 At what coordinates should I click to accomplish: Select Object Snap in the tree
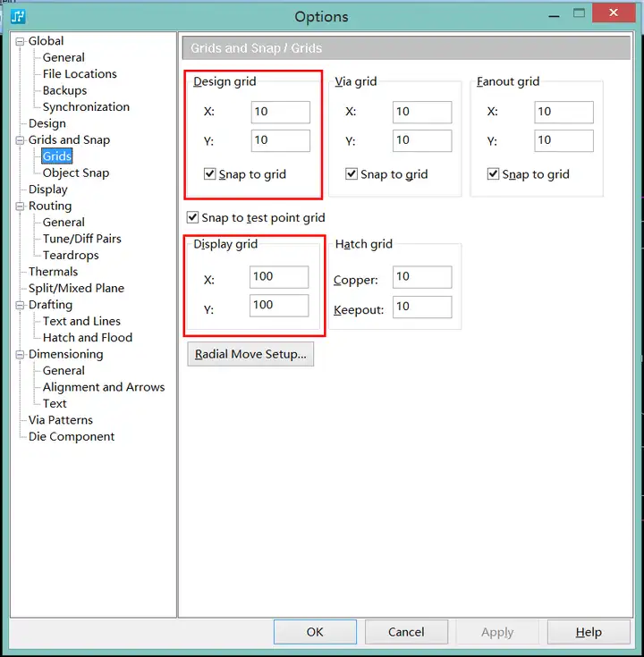click(76, 173)
